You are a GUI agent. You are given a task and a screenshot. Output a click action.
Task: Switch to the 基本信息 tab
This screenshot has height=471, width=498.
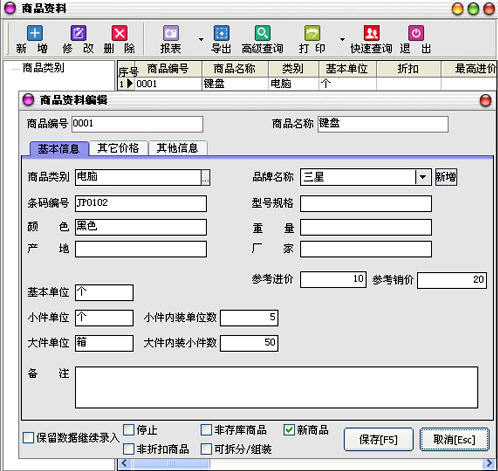point(59,148)
